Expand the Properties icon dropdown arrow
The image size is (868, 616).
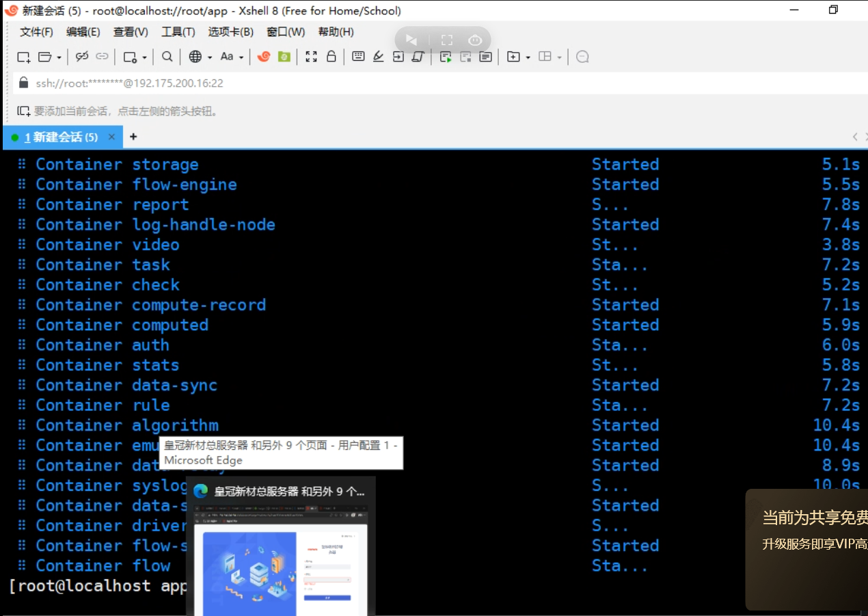tap(144, 57)
